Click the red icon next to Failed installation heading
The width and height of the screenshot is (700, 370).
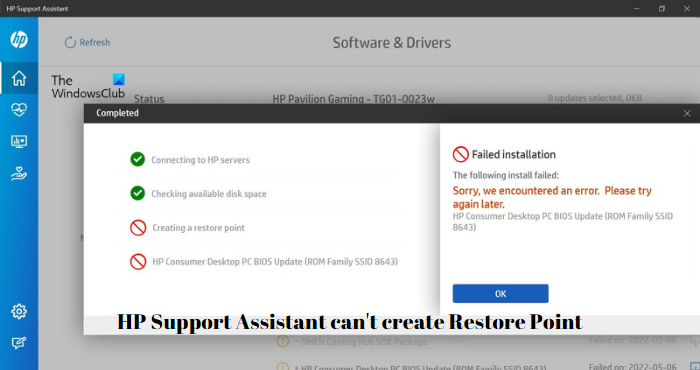pyautogui.click(x=461, y=154)
